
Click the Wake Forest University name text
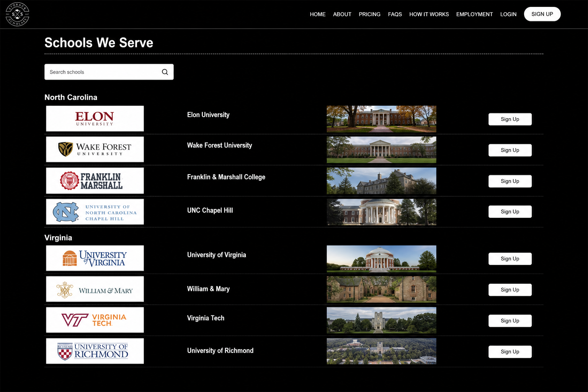pos(220,145)
